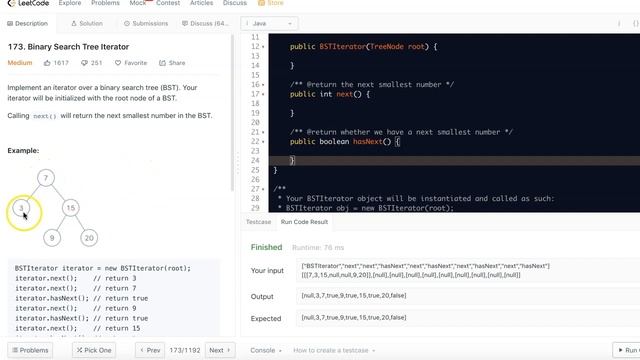640x360 pixels.
Task: Click the Run Code button
Action: pos(627,350)
